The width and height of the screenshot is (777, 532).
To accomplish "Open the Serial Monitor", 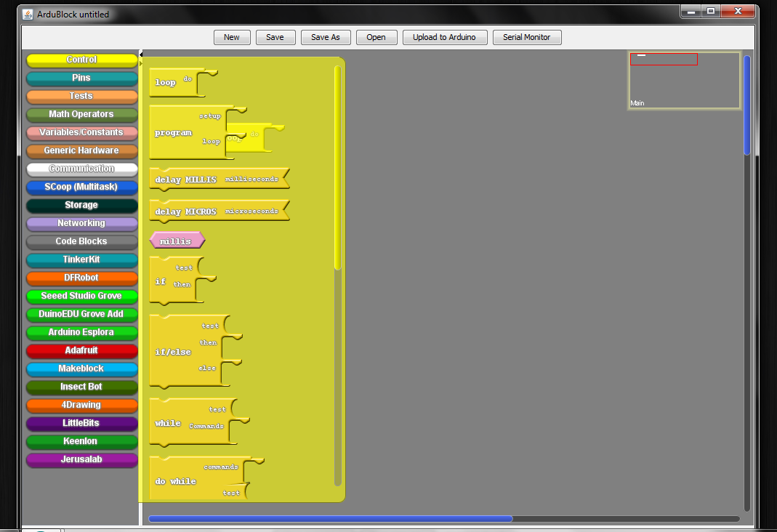I will pos(527,37).
